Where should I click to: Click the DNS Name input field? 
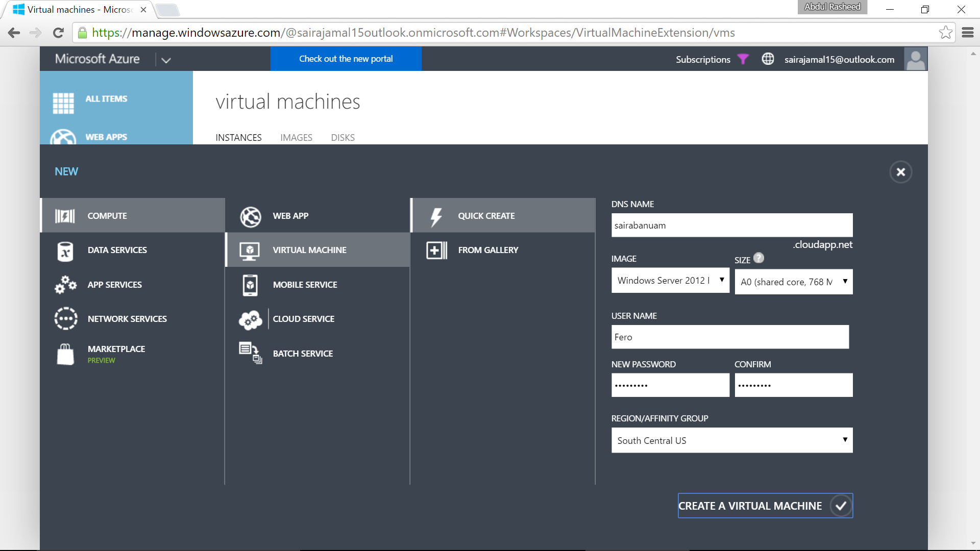tap(732, 225)
